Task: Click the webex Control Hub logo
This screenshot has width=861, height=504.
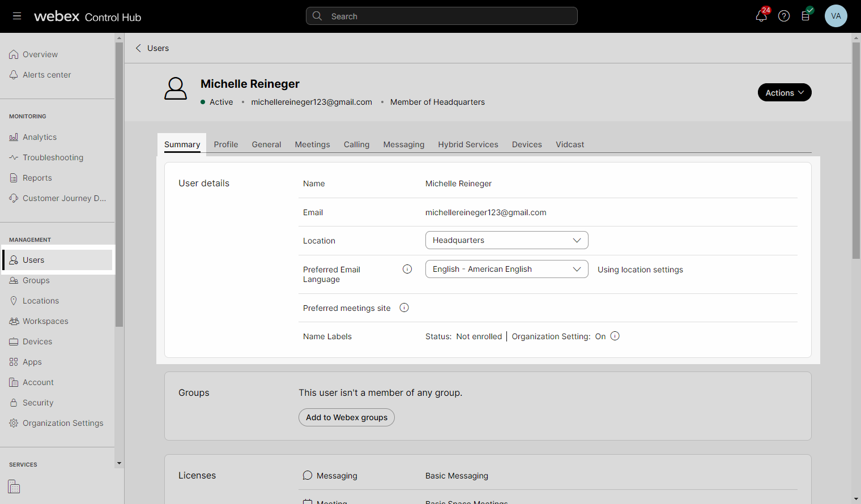Action: click(88, 16)
